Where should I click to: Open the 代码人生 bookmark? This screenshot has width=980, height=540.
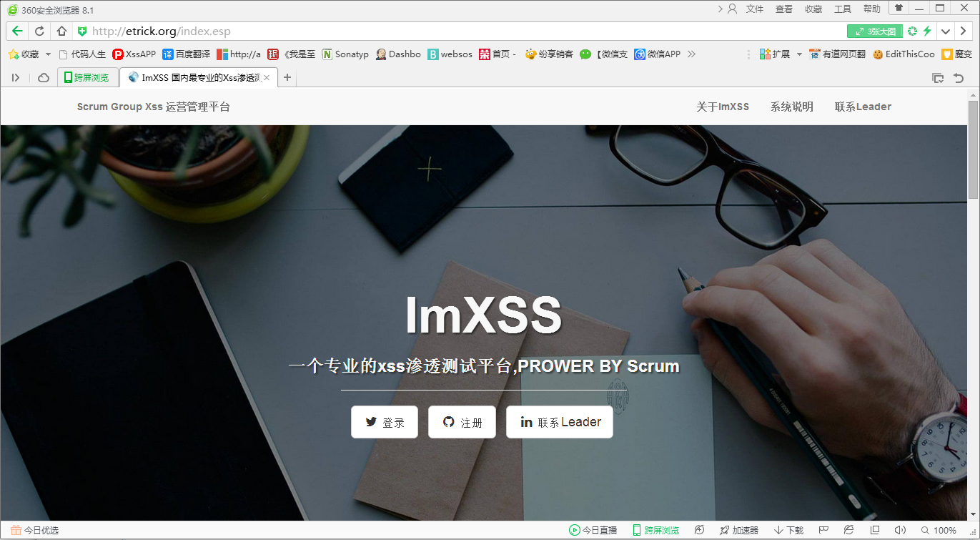(82, 54)
